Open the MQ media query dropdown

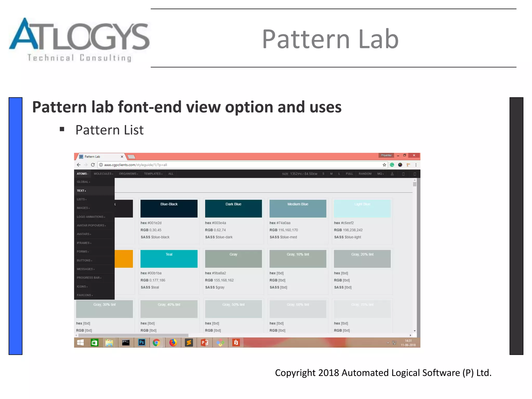[380, 174]
